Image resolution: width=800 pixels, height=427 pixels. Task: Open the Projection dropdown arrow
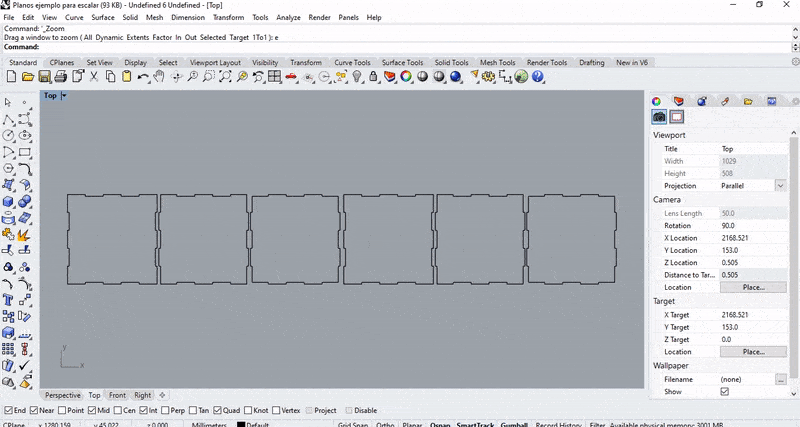(x=780, y=186)
